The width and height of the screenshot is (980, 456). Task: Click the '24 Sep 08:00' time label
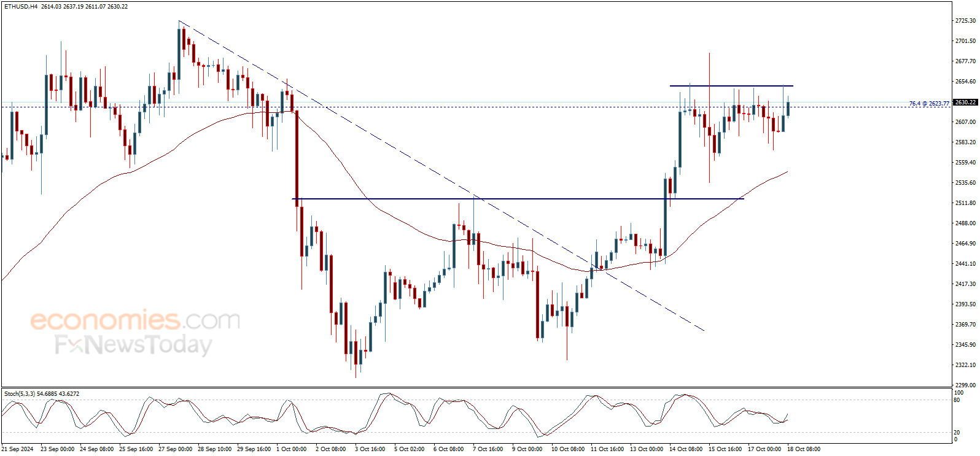coord(96,449)
